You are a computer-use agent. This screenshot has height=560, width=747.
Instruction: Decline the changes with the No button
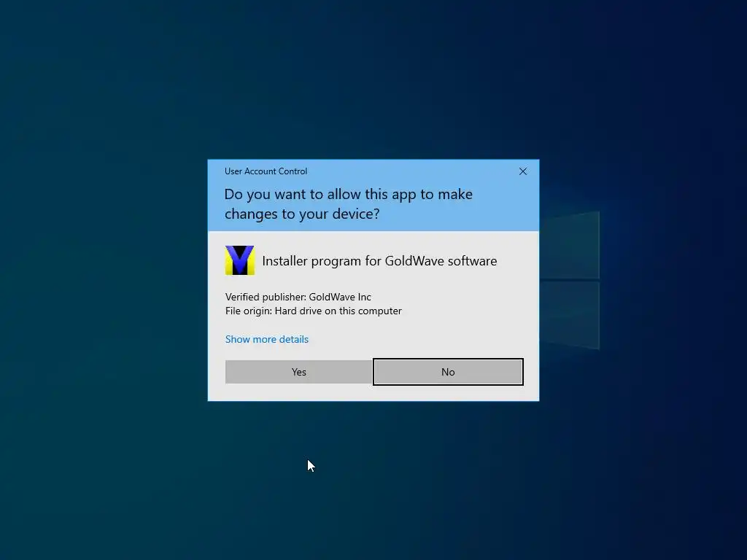click(x=448, y=372)
